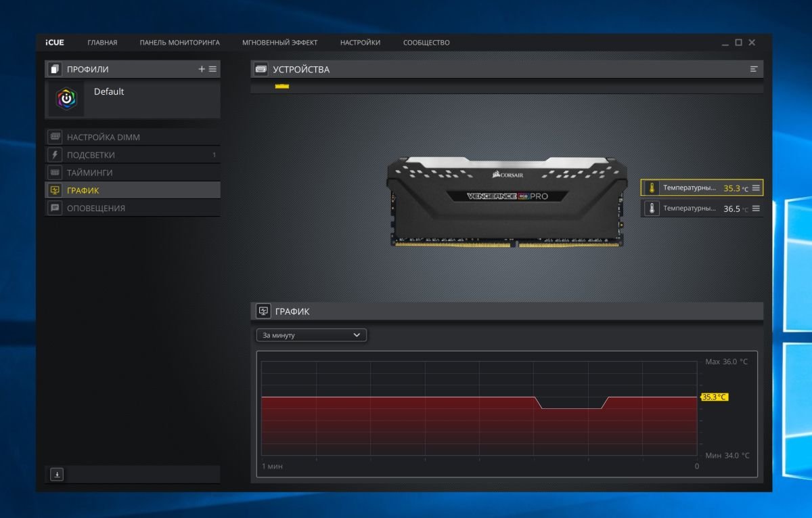Click the import/download button at sidebar bottom
This screenshot has height=518, width=812.
[57, 475]
